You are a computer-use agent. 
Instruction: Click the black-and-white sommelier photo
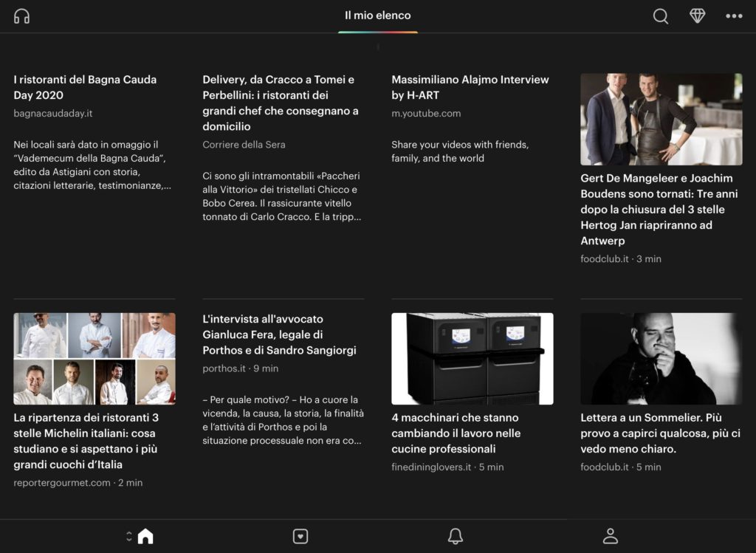pyautogui.click(x=661, y=359)
